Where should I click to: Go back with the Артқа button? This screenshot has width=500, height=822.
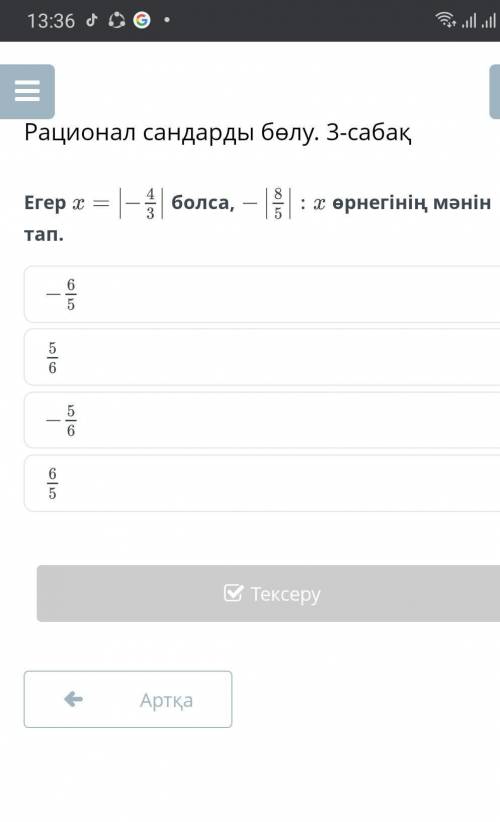(128, 699)
